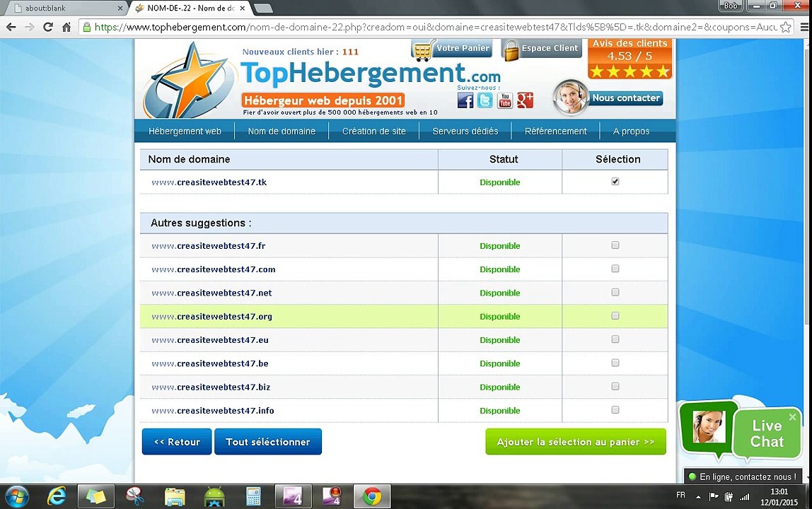
Task: Open the Création de site menu
Action: pyautogui.click(x=374, y=131)
